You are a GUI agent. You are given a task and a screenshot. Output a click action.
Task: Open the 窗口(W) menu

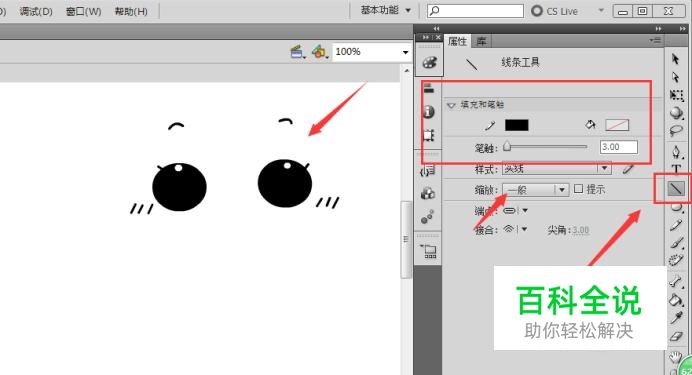83,11
